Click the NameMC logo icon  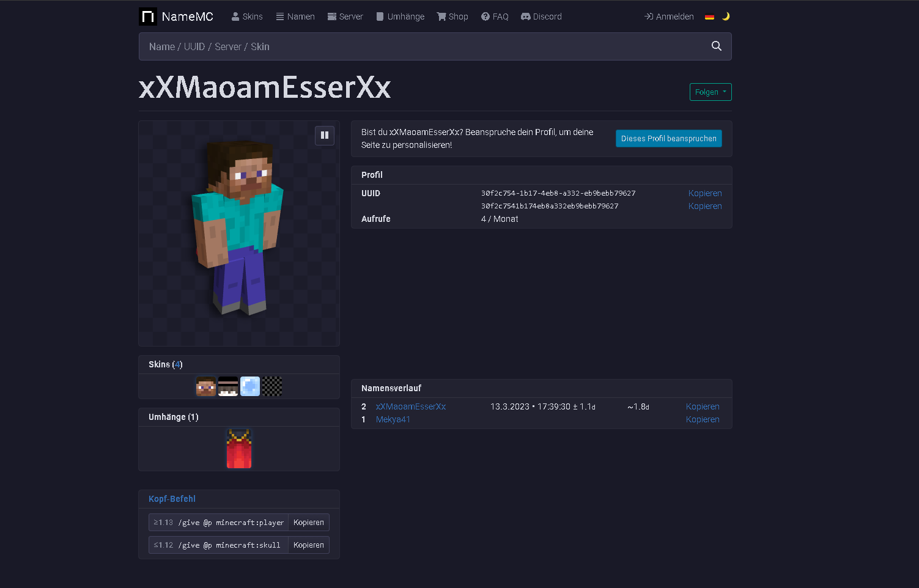[148, 17]
